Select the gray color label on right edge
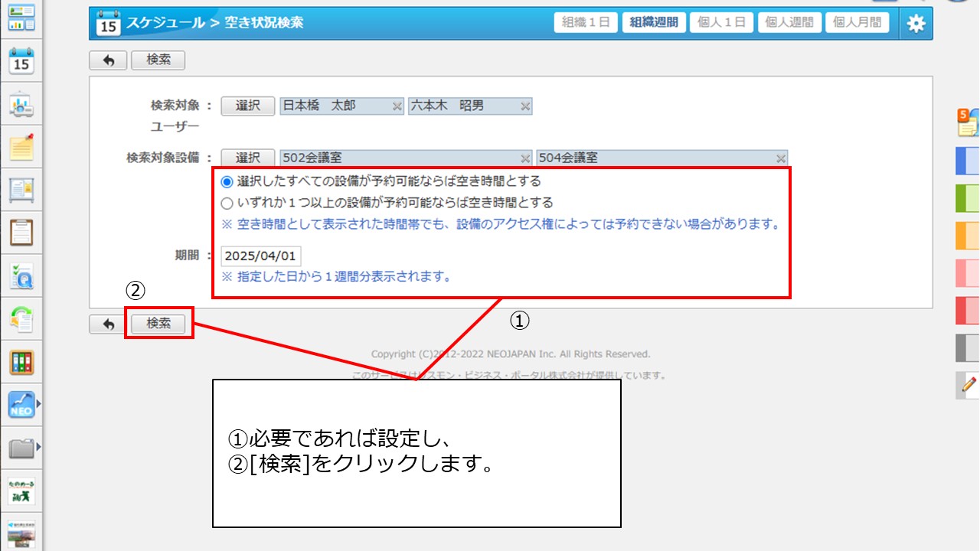This screenshot has height=551, width=980. (968, 347)
